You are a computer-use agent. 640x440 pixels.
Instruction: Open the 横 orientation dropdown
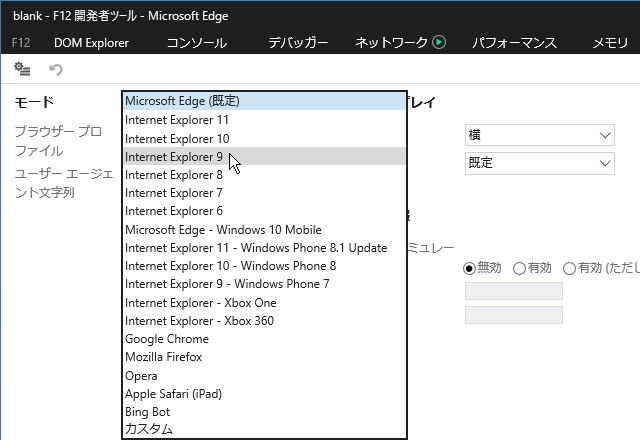(x=540, y=135)
